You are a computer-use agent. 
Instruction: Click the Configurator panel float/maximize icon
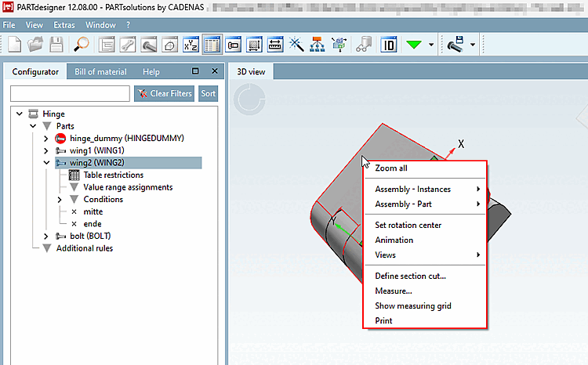pyautogui.click(x=195, y=70)
